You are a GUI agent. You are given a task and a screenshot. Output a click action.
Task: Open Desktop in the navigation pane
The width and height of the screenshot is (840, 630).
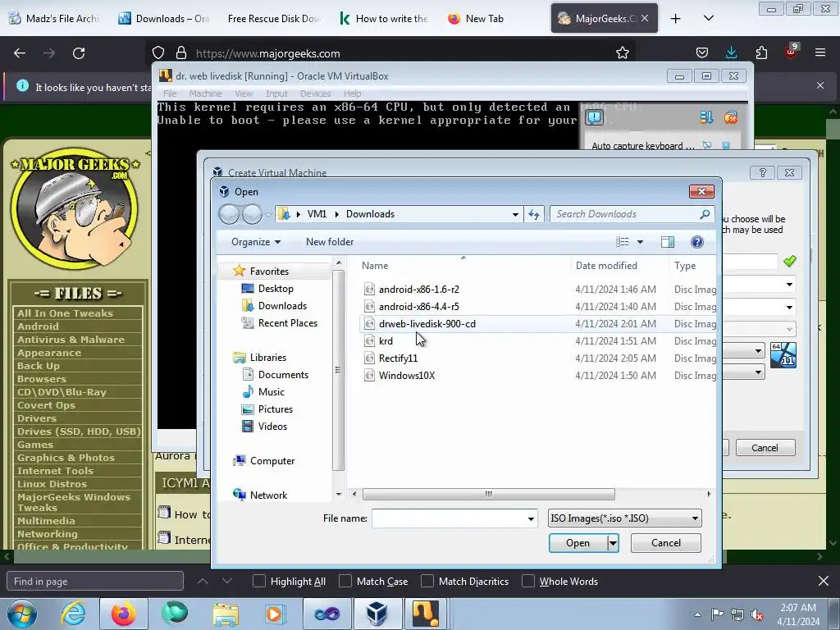(276, 288)
